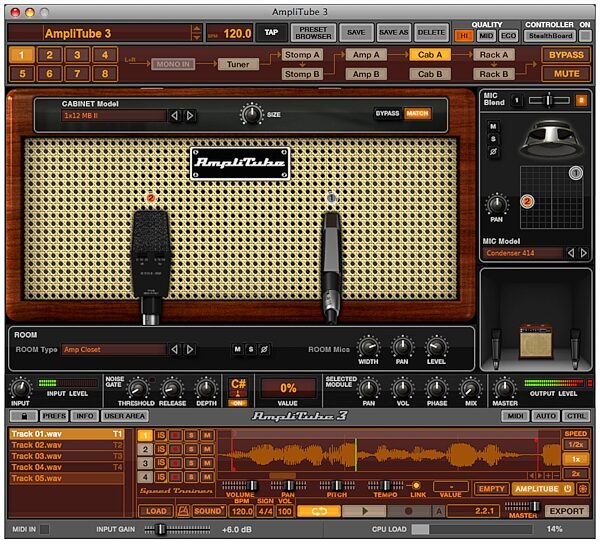
Task: Open the PRESET BROWSER
Action: (x=313, y=33)
